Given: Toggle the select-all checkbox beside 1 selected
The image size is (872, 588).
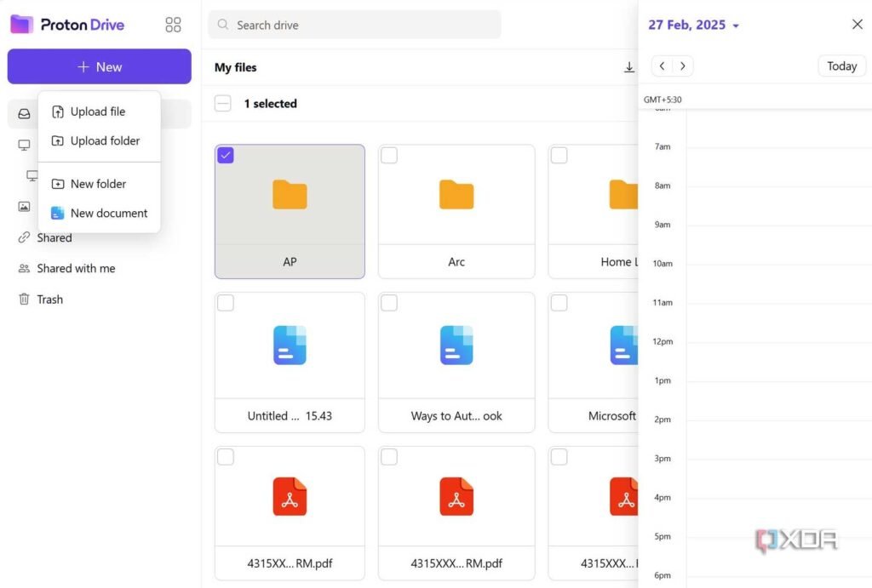Looking at the screenshot, I should [223, 103].
